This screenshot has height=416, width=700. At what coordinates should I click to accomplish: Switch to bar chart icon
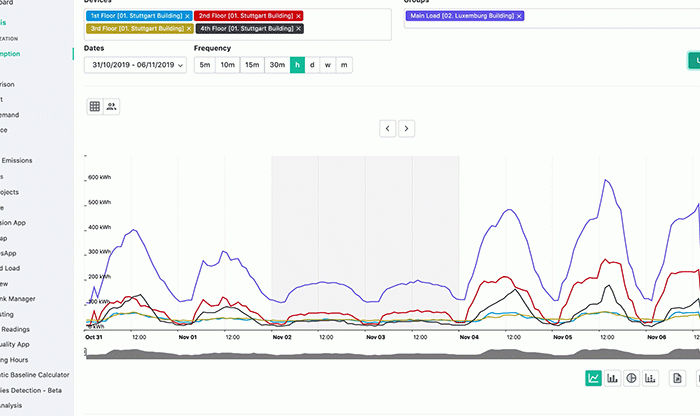(x=612, y=378)
